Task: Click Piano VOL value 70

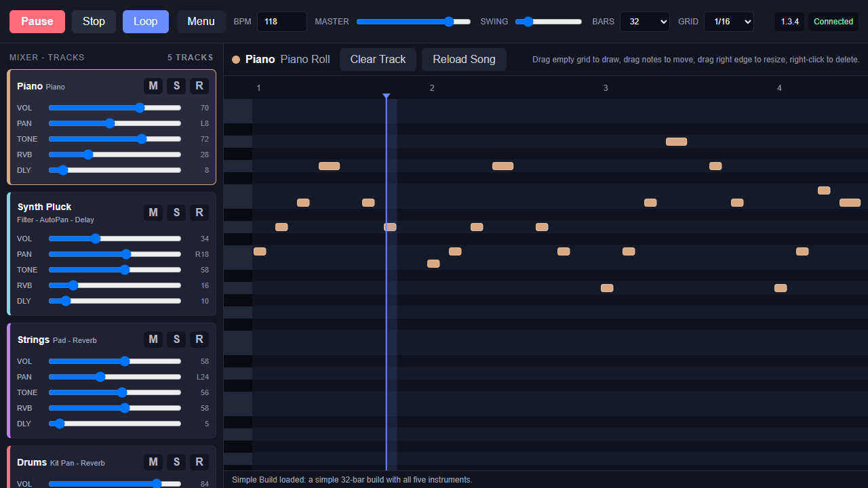Action: pyautogui.click(x=204, y=108)
